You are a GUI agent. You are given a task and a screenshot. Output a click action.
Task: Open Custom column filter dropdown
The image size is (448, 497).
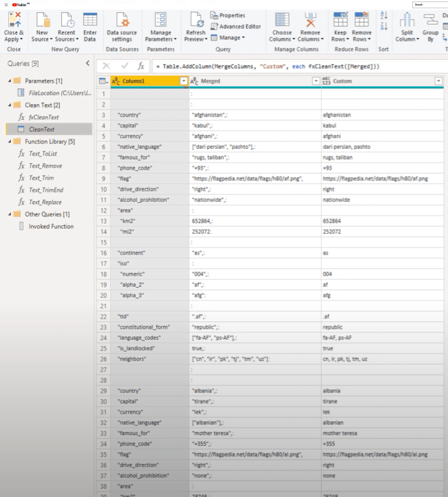(438, 81)
